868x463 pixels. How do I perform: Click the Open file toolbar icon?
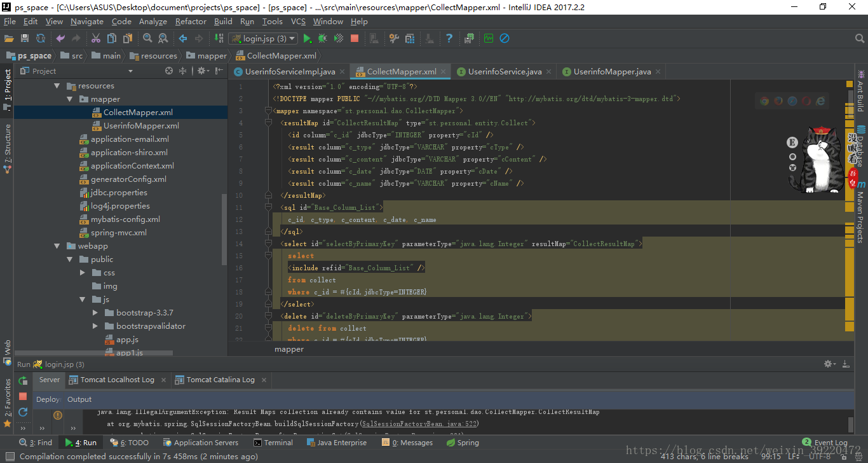coord(9,38)
